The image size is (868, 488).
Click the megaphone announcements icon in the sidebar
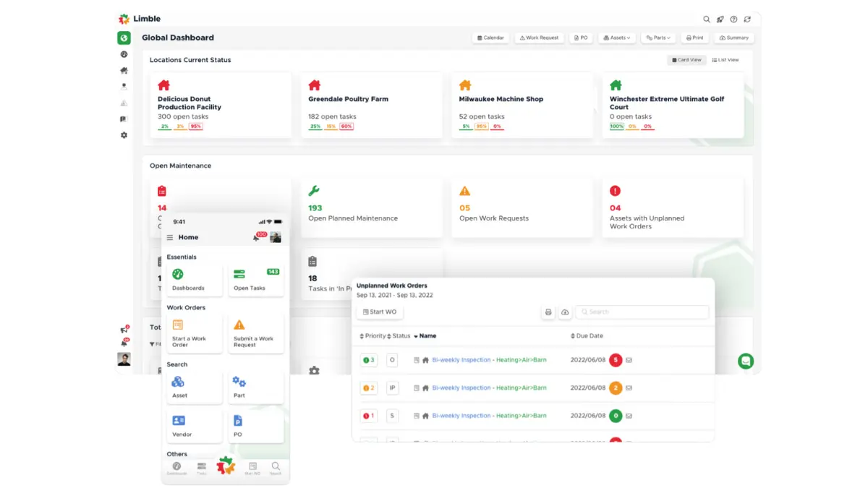[124, 330]
